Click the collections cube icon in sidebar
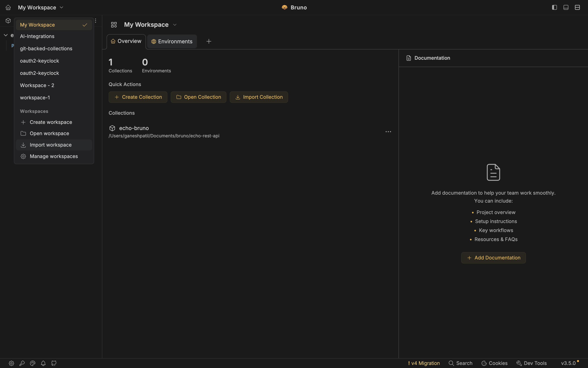The width and height of the screenshot is (588, 368). coord(8,21)
